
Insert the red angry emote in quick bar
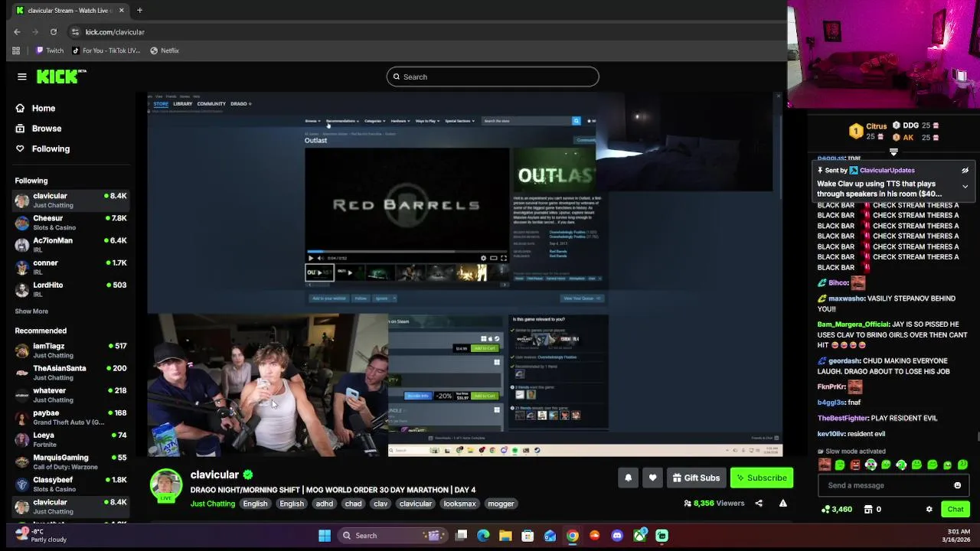pos(855,465)
